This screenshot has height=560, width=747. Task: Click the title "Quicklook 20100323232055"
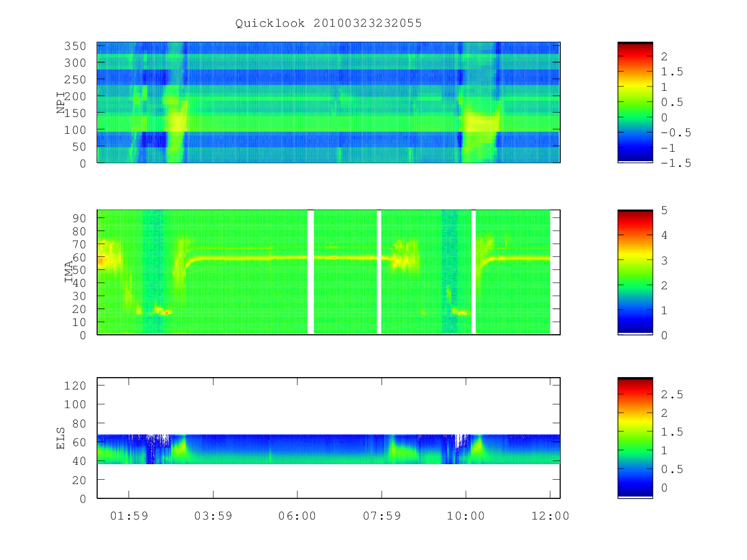tap(329, 23)
